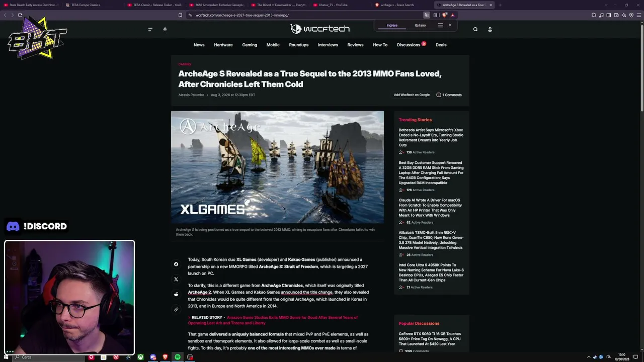Bookmark this page with the bookmark icon
The width and height of the screenshot is (644, 362).
coord(180,15)
